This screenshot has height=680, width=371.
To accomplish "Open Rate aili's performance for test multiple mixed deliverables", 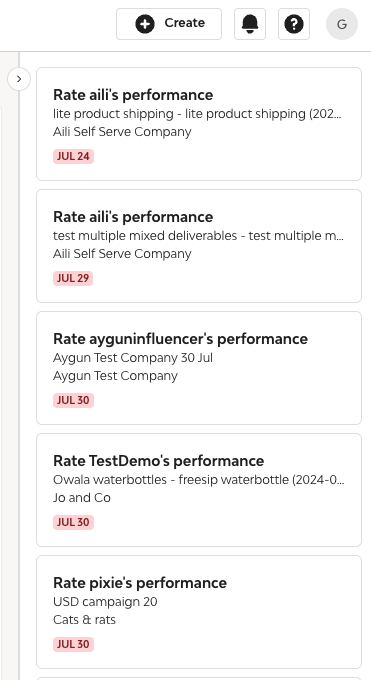I will pyautogui.click(x=199, y=246).
